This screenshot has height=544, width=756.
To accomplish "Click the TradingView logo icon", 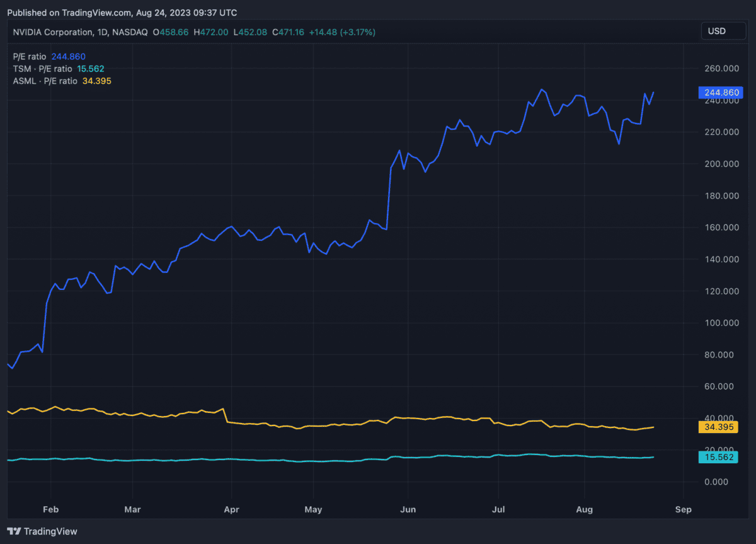I will click(14, 531).
